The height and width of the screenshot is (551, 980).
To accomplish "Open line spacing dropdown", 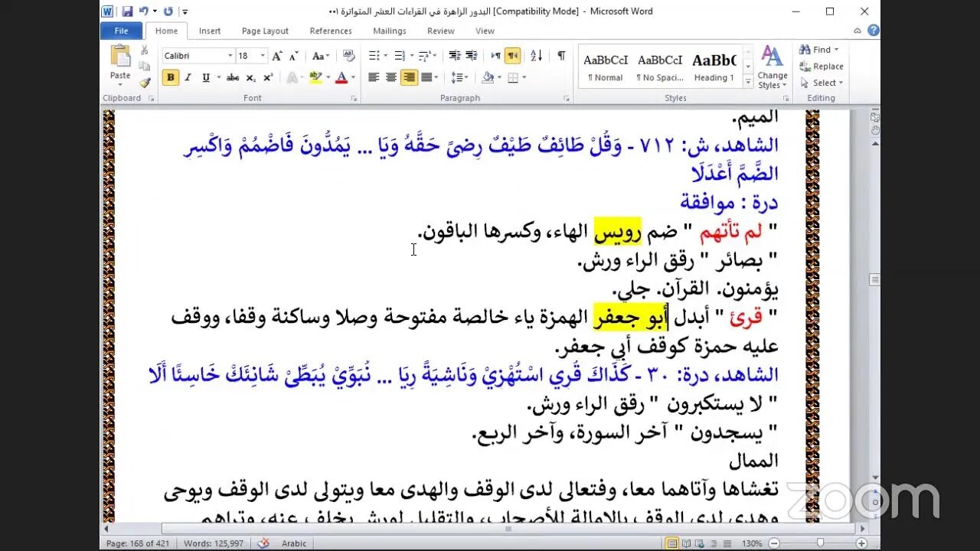I will click(459, 77).
